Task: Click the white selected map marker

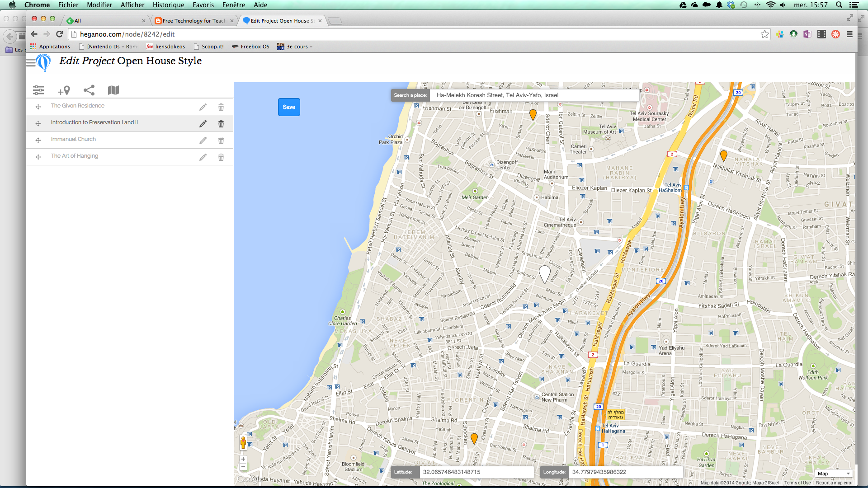Action: pyautogui.click(x=545, y=274)
